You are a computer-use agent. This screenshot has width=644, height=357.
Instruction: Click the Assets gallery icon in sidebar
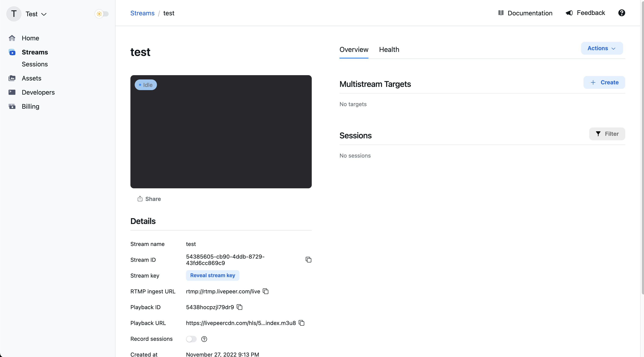(12, 78)
